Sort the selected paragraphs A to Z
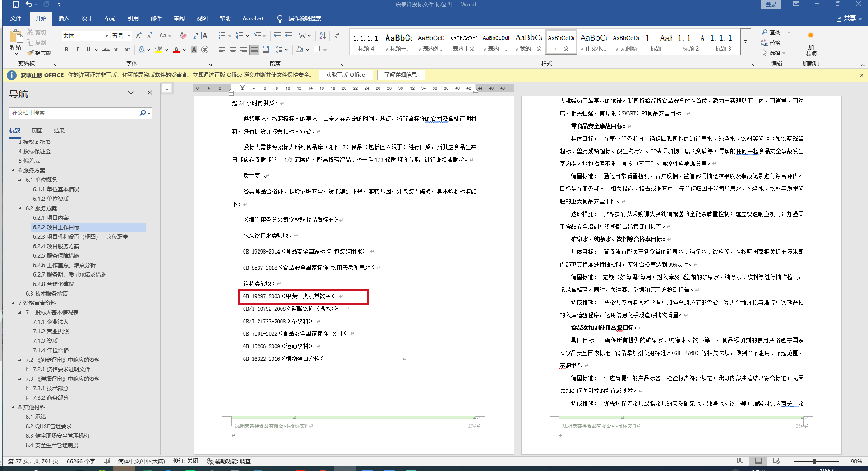 point(323,36)
